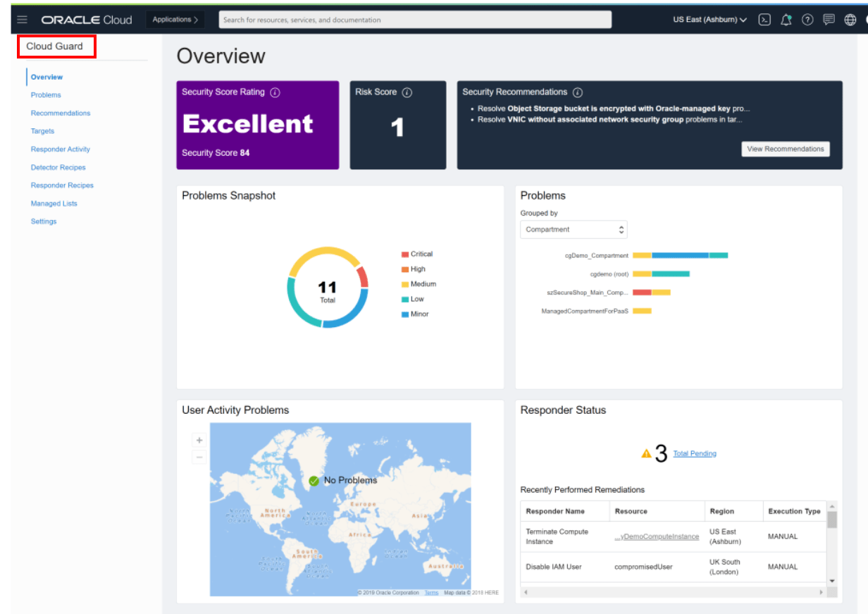
Task: Zoom in on the user activity map
Action: pos(199,441)
